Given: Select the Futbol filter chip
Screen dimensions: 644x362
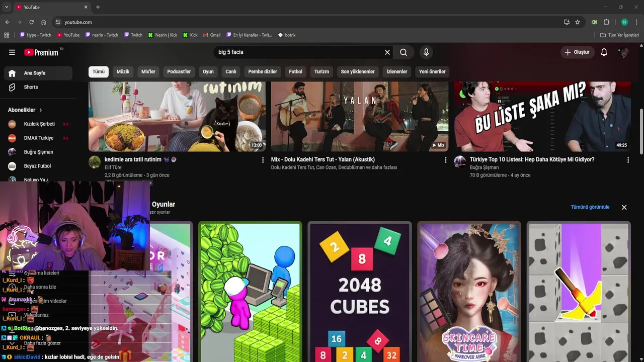Looking at the screenshot, I should pyautogui.click(x=296, y=71).
